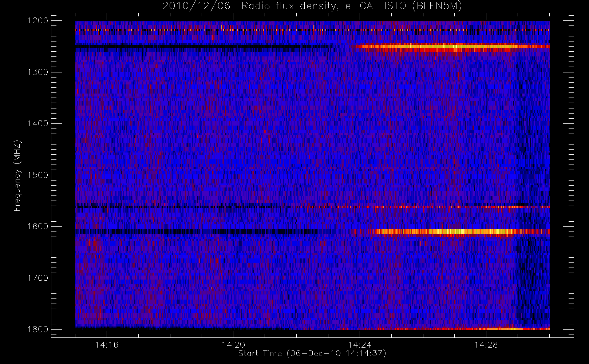The image size is (589, 364).
Task: Click the date "2010/12/06" in the title
Action: pos(196,6)
